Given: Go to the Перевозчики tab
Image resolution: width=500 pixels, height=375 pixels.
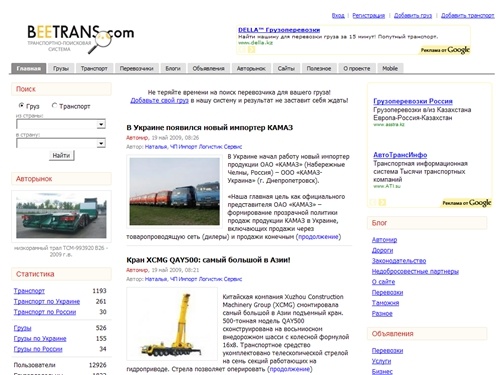Looking at the screenshot, I should point(137,68).
